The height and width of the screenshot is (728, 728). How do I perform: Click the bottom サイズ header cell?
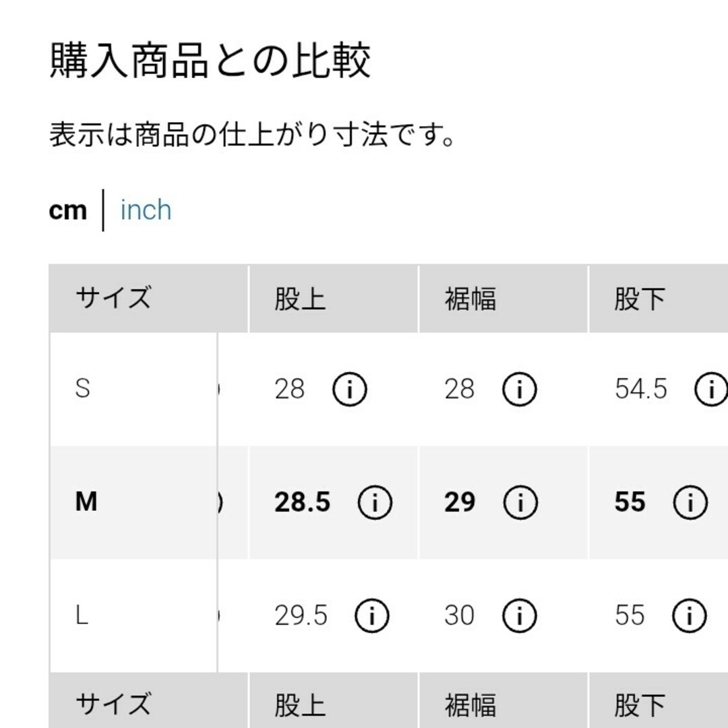click(x=114, y=704)
